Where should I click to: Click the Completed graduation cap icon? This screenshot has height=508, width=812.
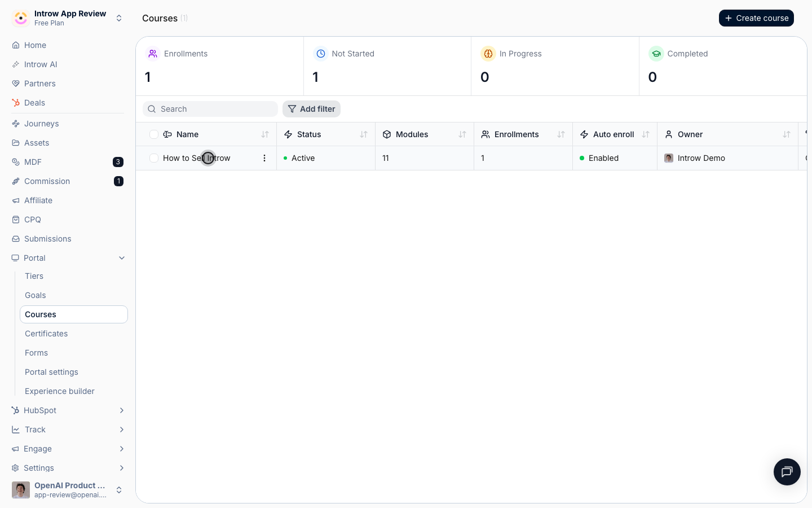coord(656,54)
